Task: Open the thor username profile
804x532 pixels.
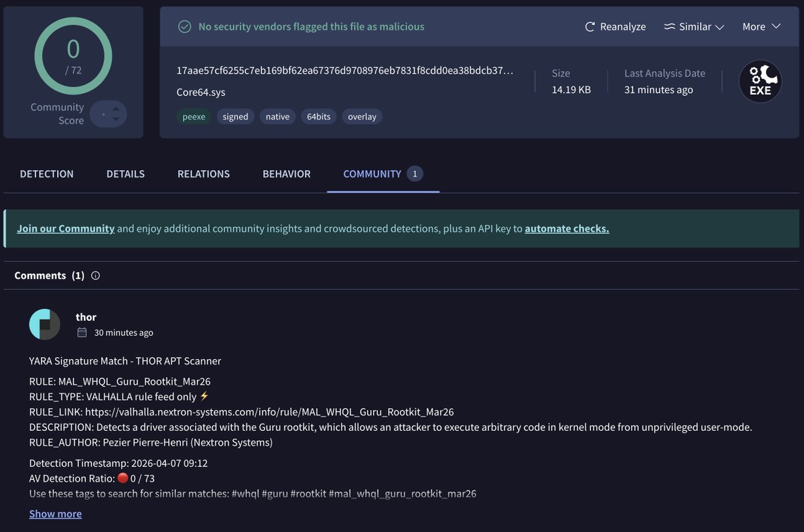Action: [86, 317]
